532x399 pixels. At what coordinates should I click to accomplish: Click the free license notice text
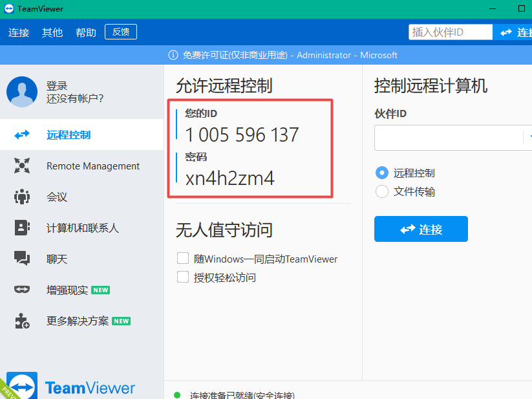pos(290,55)
